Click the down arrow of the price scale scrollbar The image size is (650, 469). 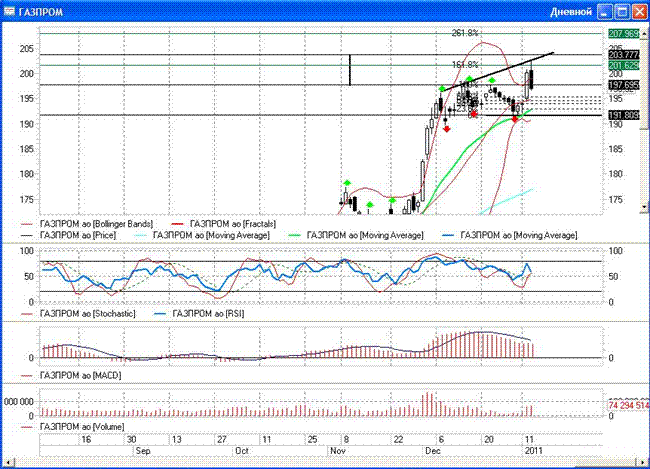[644, 207]
